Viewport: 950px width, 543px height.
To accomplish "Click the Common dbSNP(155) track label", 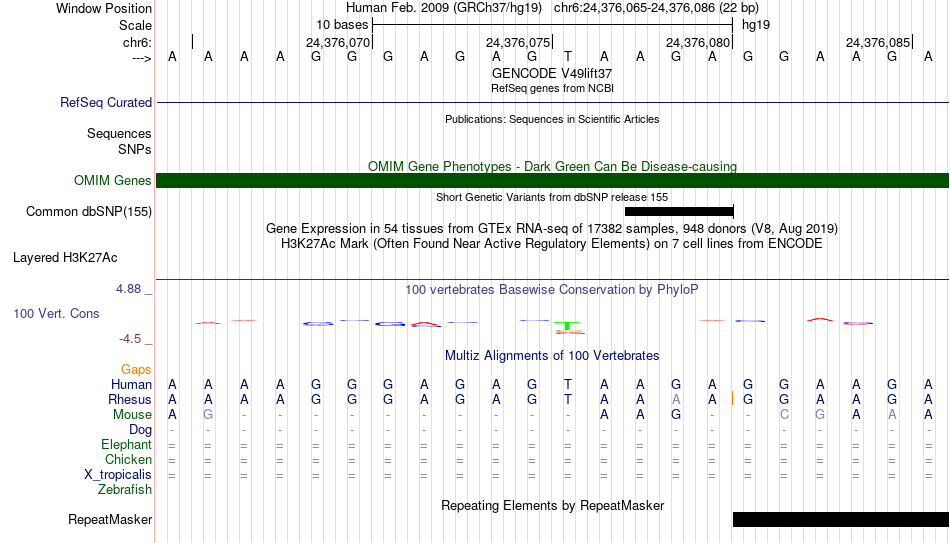I will click(x=88, y=212).
